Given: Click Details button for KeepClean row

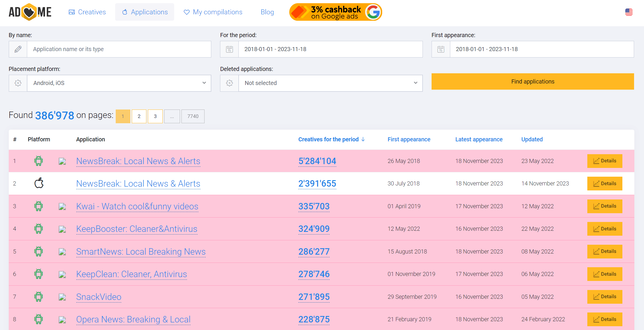Looking at the screenshot, I should coord(605,274).
